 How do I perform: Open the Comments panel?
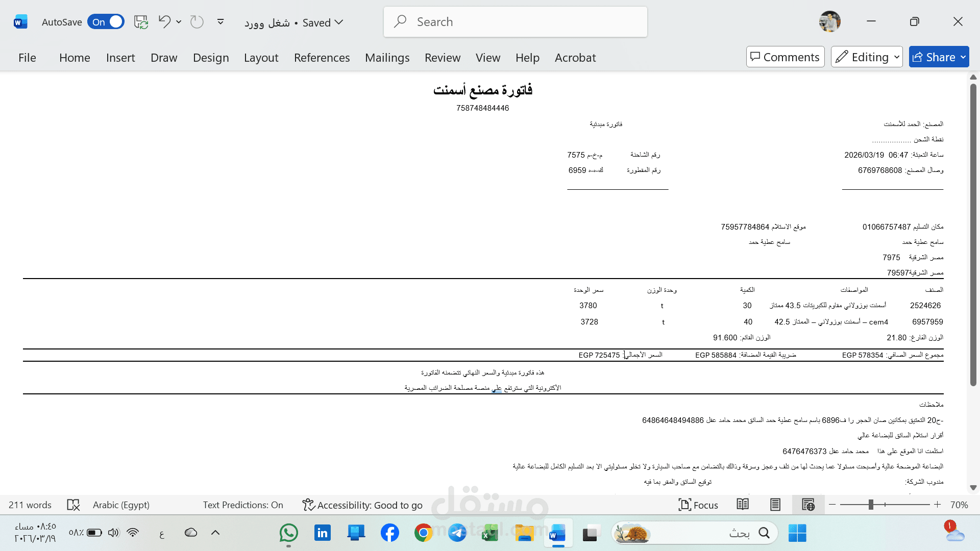(x=785, y=57)
